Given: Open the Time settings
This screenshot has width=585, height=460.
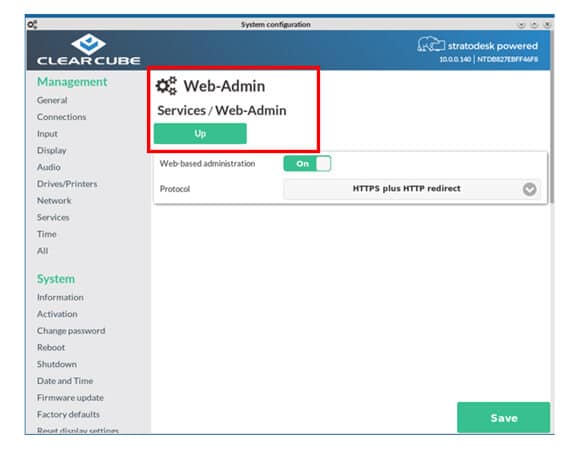Looking at the screenshot, I should (x=47, y=234).
